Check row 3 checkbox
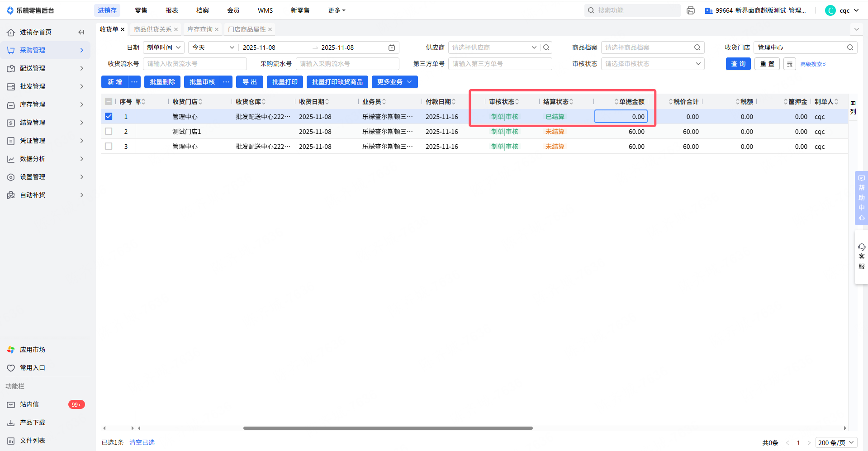 [x=109, y=147]
